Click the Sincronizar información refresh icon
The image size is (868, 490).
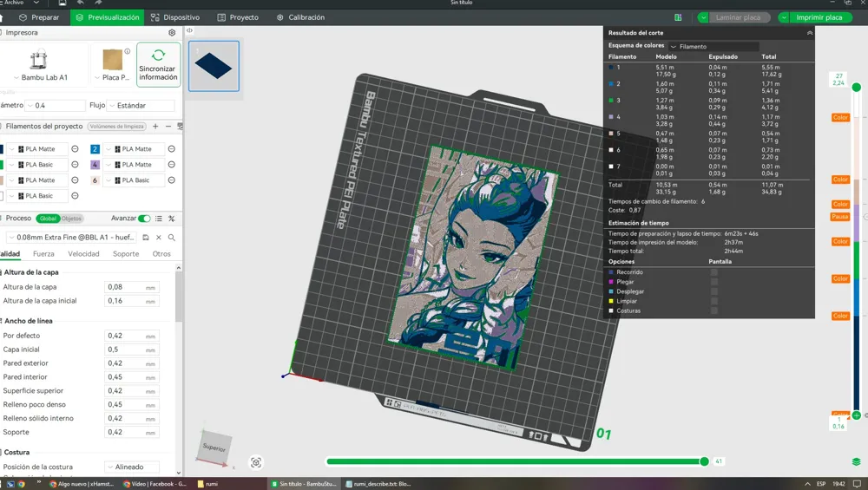158,55
